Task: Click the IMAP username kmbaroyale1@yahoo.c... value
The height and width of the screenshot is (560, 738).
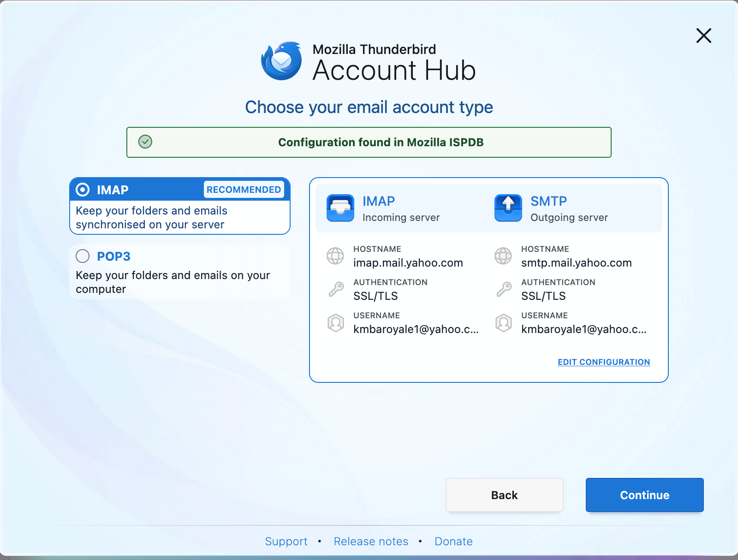Action: (416, 329)
